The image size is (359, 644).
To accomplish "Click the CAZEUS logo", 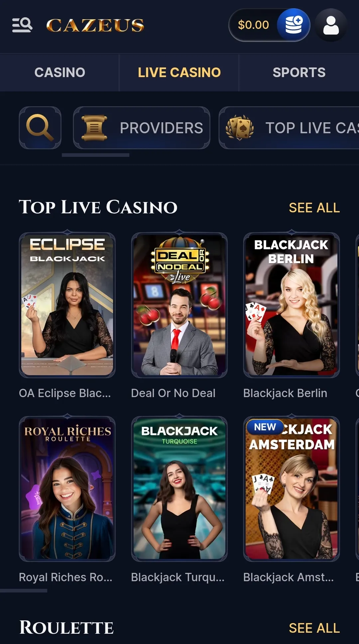I will (x=95, y=25).
